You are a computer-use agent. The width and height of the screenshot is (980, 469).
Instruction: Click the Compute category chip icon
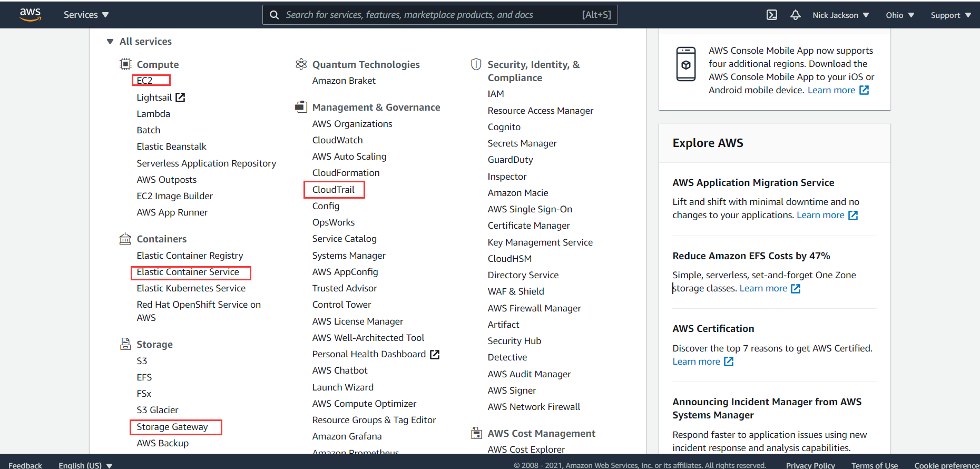(x=125, y=64)
